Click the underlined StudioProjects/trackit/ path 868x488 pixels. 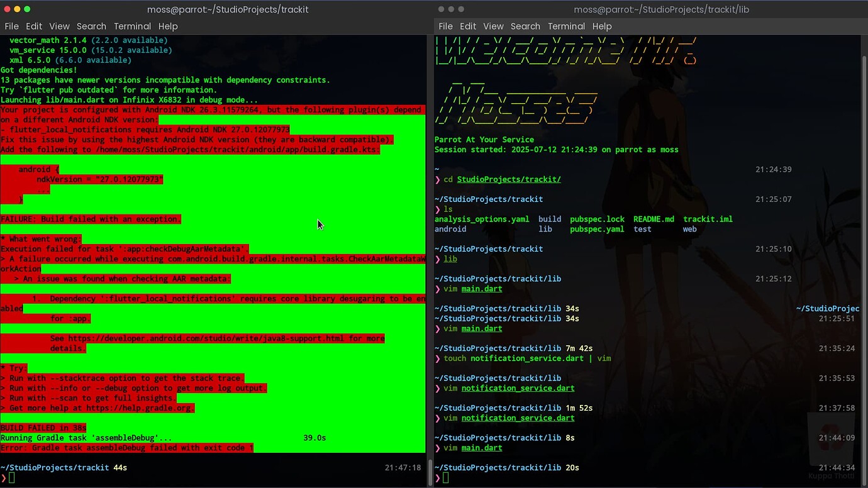508,179
